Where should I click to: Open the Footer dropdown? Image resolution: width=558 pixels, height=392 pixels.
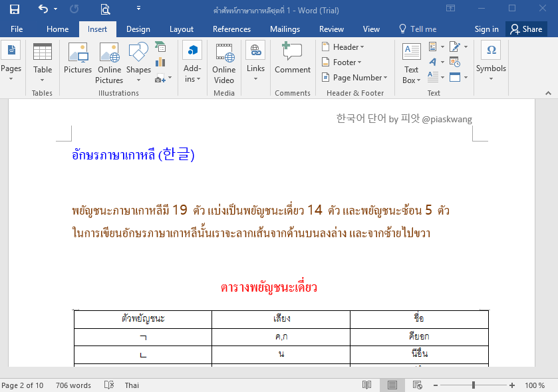pos(341,62)
